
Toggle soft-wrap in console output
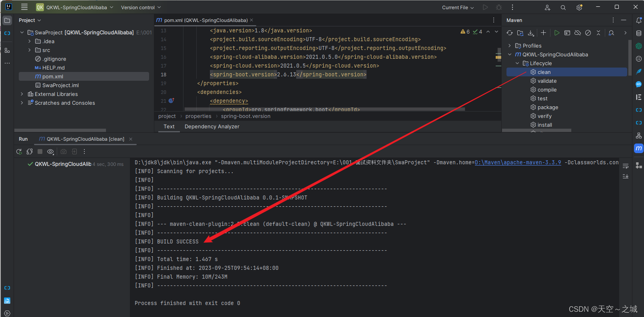pyautogui.click(x=626, y=166)
